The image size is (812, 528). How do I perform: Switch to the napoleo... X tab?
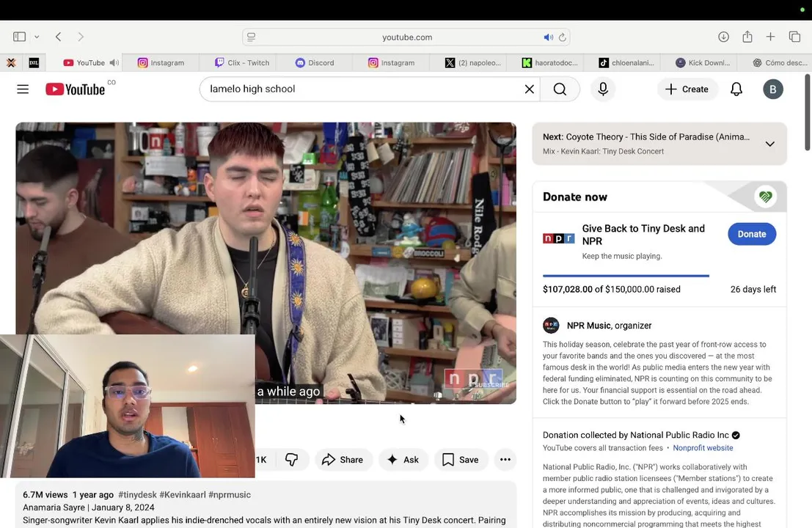[473, 62]
